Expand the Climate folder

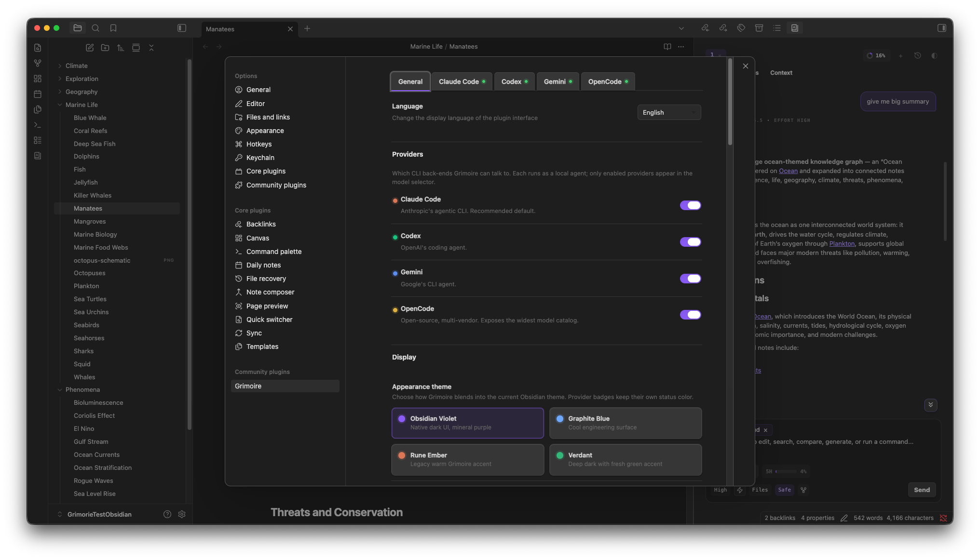(76, 66)
